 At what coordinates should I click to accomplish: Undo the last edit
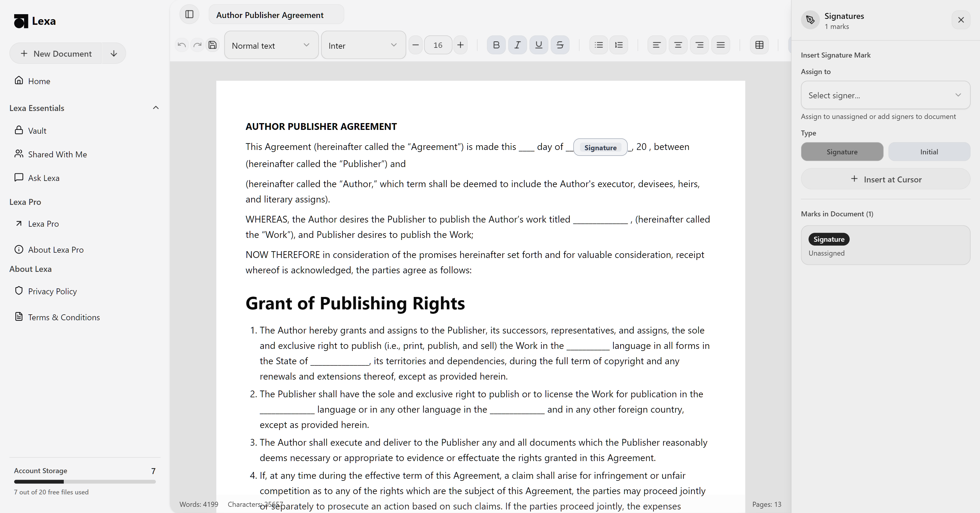coord(182,45)
